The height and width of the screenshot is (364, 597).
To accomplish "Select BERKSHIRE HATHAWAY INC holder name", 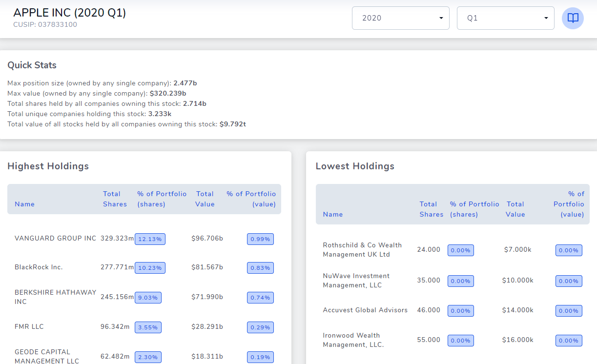I will tap(56, 297).
